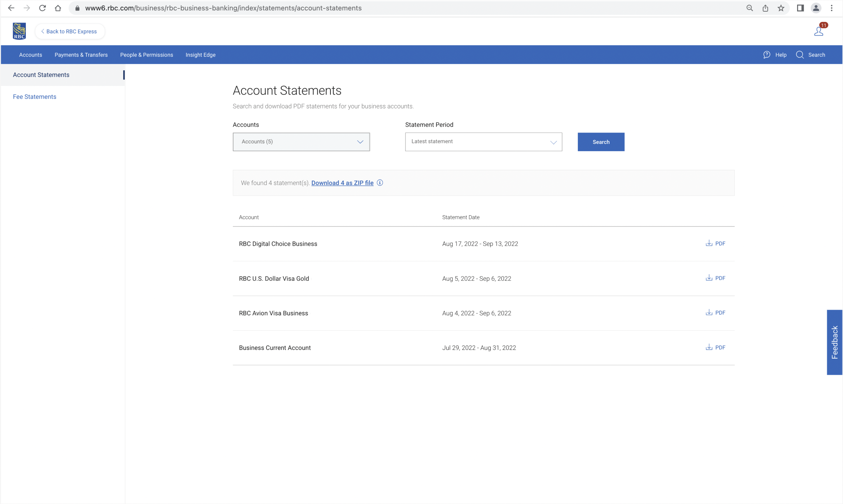
Task: Click the Help icon in navigation bar
Action: click(x=767, y=55)
